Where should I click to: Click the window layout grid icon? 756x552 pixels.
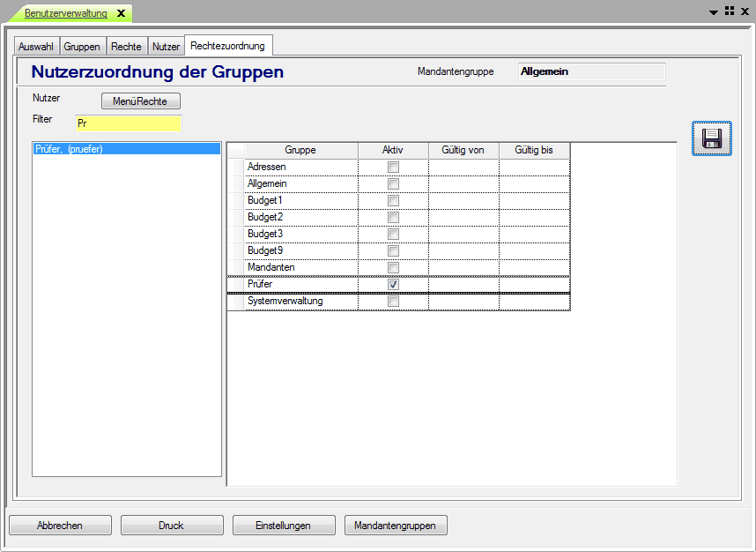click(730, 11)
